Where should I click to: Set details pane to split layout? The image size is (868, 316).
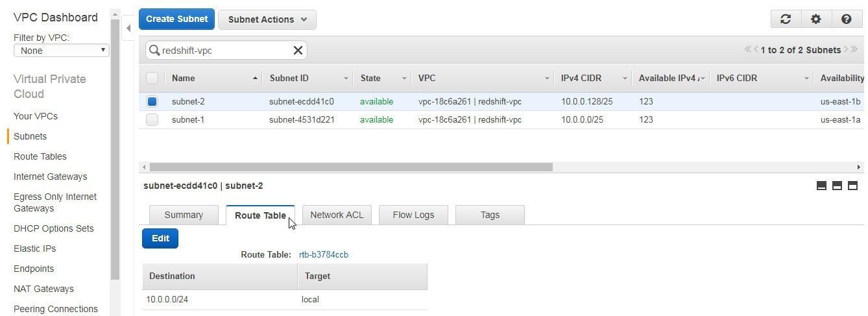click(837, 186)
